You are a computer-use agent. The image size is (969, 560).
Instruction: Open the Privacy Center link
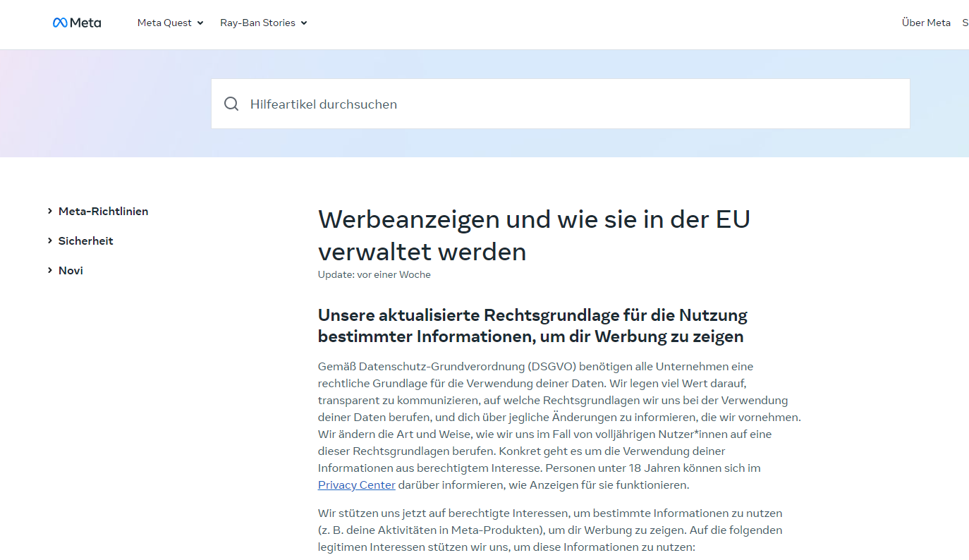pyautogui.click(x=357, y=485)
